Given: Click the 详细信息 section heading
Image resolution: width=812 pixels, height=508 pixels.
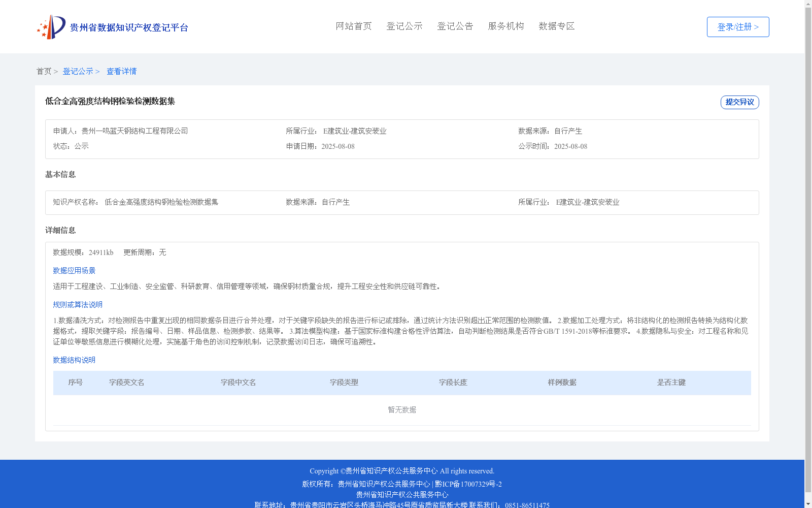Looking at the screenshot, I should point(60,231).
